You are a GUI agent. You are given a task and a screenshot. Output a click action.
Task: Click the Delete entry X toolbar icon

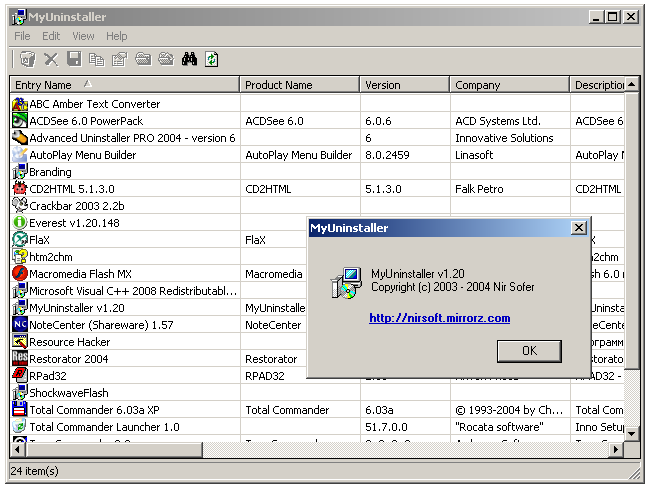coord(51,60)
